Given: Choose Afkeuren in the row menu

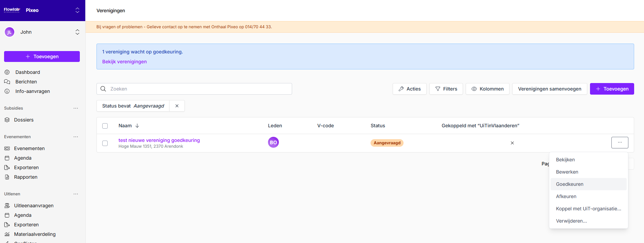Looking at the screenshot, I should pos(566,196).
